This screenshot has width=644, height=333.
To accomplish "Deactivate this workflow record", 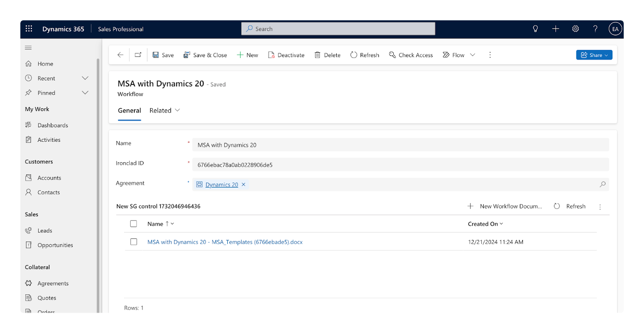I will (286, 55).
